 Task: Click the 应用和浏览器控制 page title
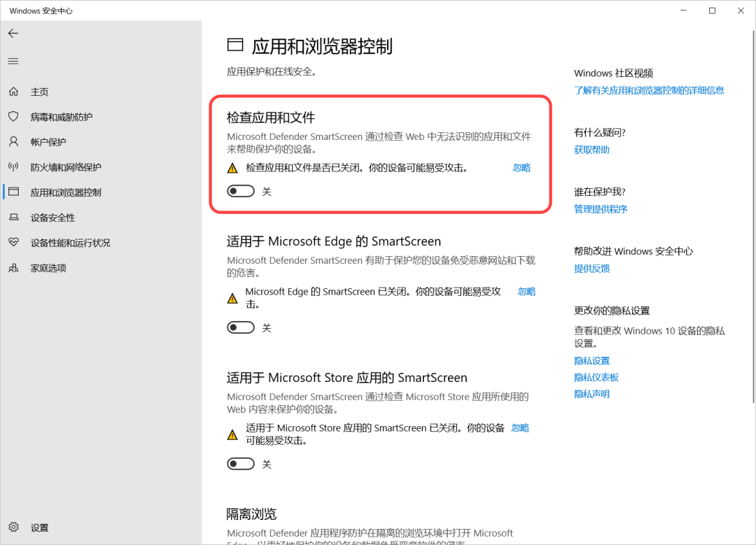(x=322, y=46)
